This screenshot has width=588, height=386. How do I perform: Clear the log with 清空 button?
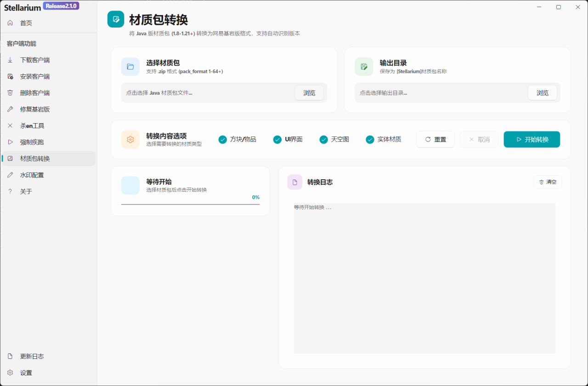(x=548, y=182)
